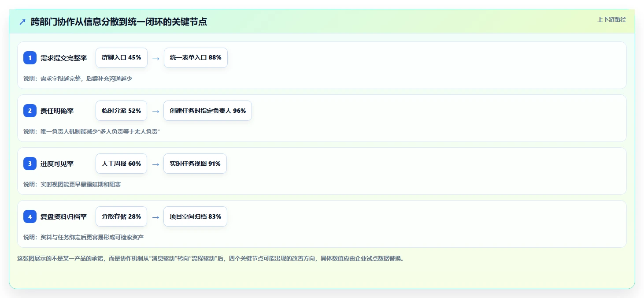Click the arrow after 群聊入口 45%
Screen dimensions: 644x298
[155, 58]
